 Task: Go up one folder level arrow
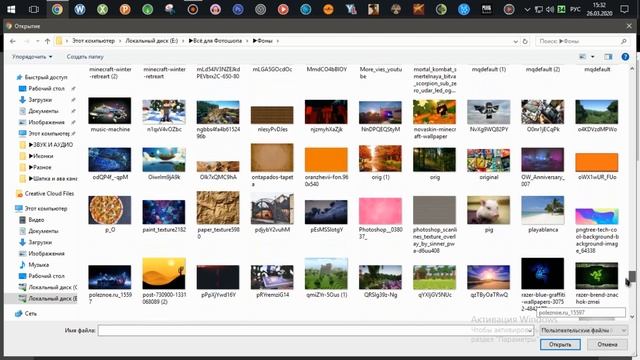coord(47,41)
